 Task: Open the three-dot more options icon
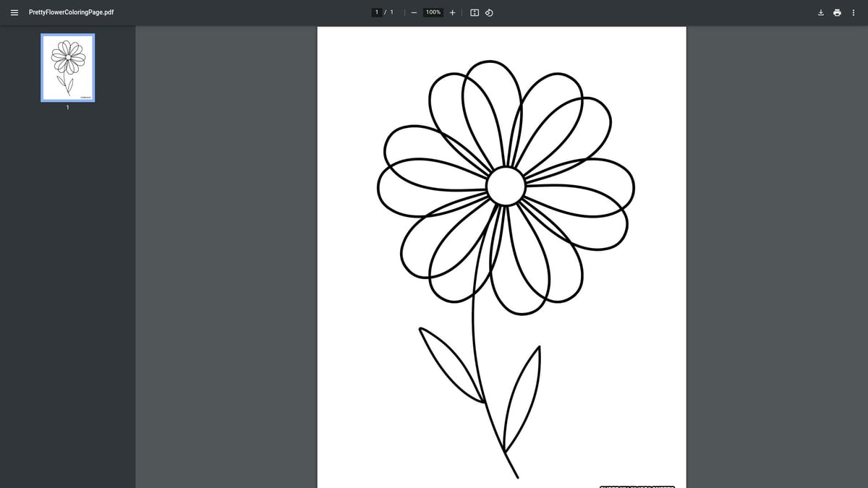854,12
